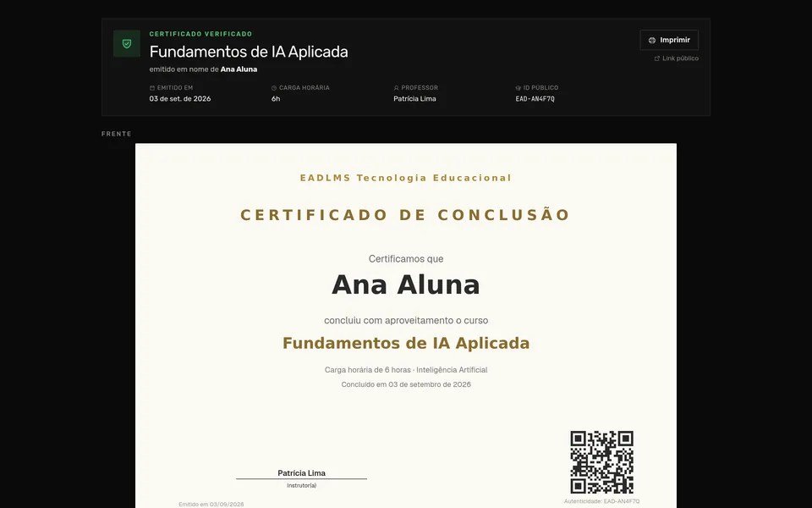The width and height of the screenshot is (812, 508).
Task: Click the Imprimir button
Action: (669, 40)
